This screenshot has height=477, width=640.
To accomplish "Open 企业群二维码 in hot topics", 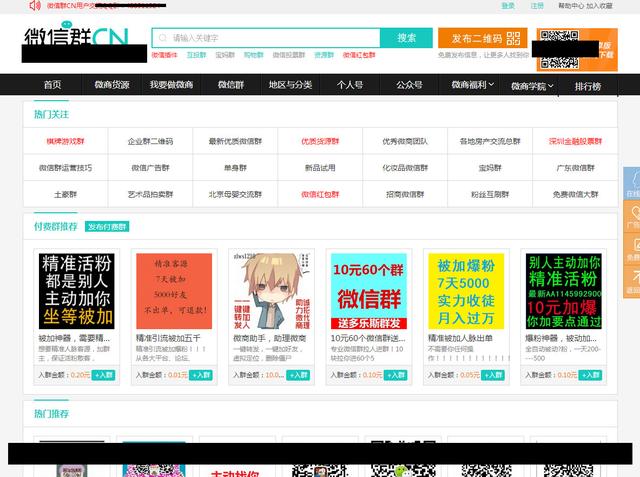I will 150,141.
